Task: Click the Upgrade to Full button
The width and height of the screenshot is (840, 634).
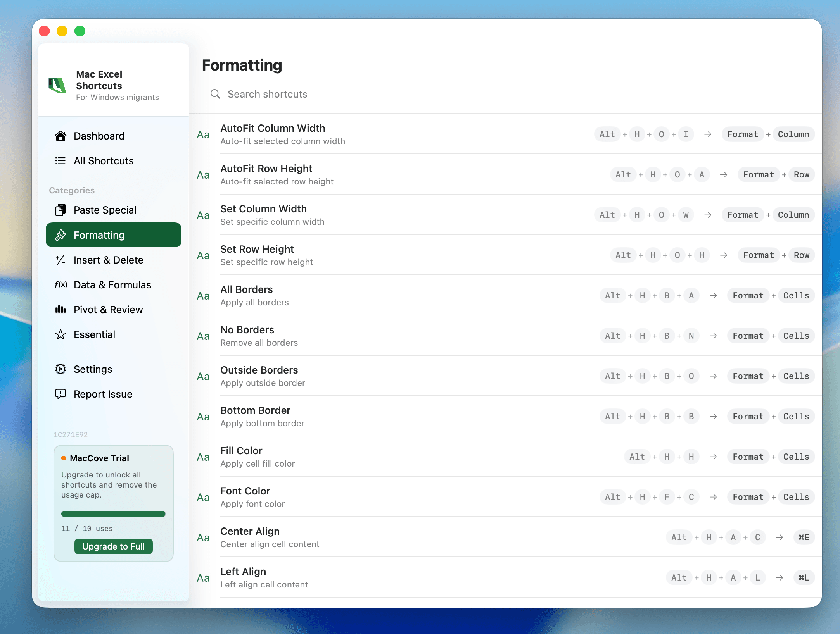Action: [x=114, y=546]
